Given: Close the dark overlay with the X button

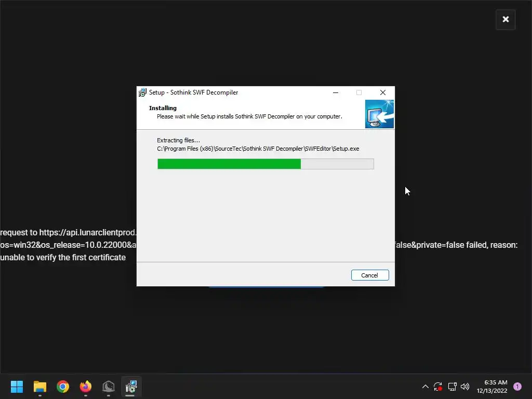Looking at the screenshot, I should click(506, 19).
